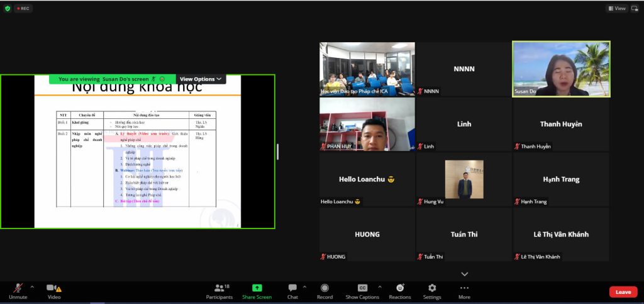
Task: Click the red Leave button
Action: (x=623, y=292)
